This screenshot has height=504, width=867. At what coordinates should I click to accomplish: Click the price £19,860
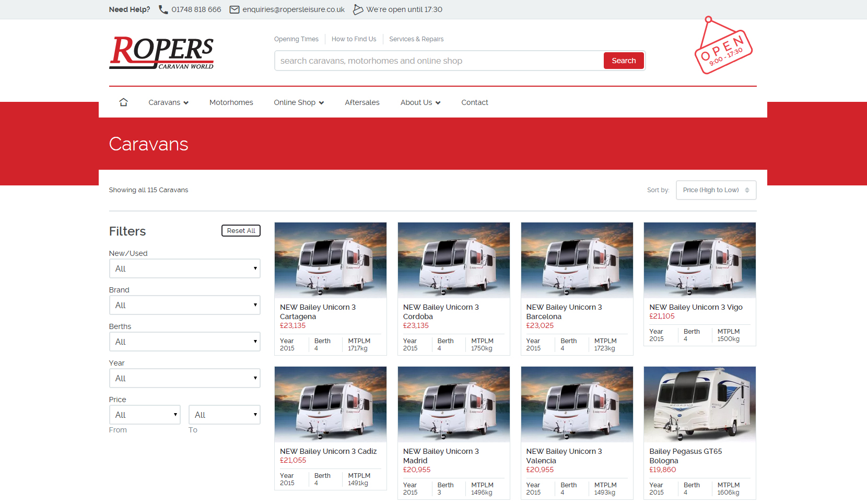click(663, 470)
